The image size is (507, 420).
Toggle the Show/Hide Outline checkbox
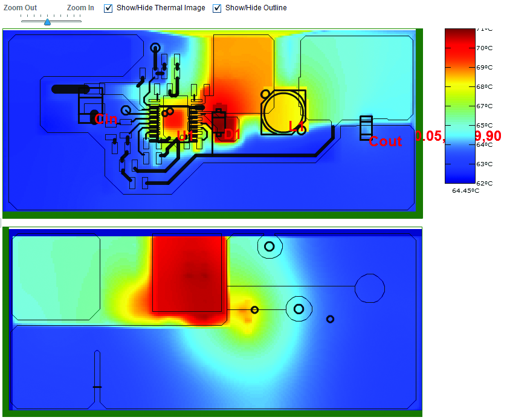click(217, 8)
